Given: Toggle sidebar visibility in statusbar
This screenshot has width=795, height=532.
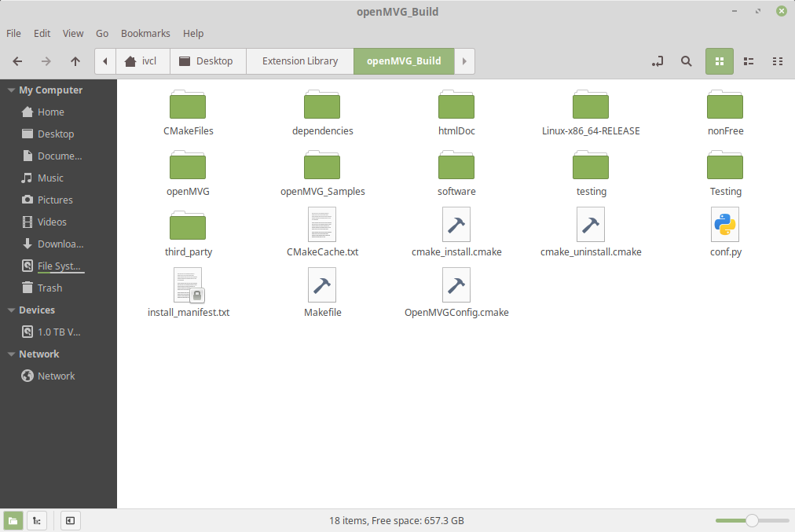Looking at the screenshot, I should pyautogui.click(x=70, y=520).
